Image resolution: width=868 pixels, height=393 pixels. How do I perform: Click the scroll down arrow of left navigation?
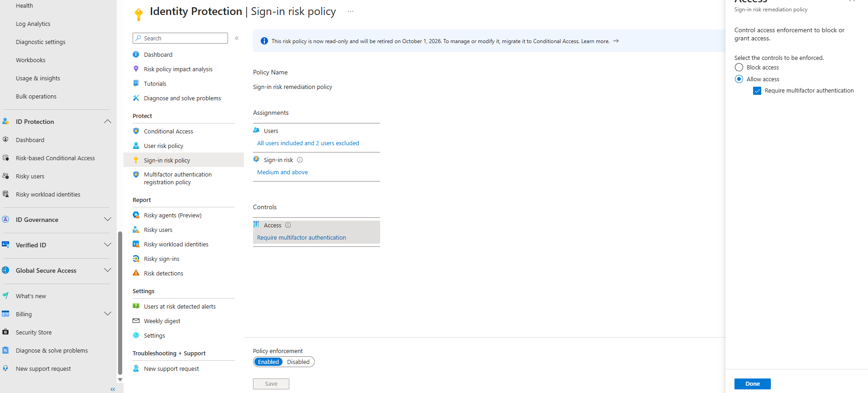pyautogui.click(x=120, y=379)
